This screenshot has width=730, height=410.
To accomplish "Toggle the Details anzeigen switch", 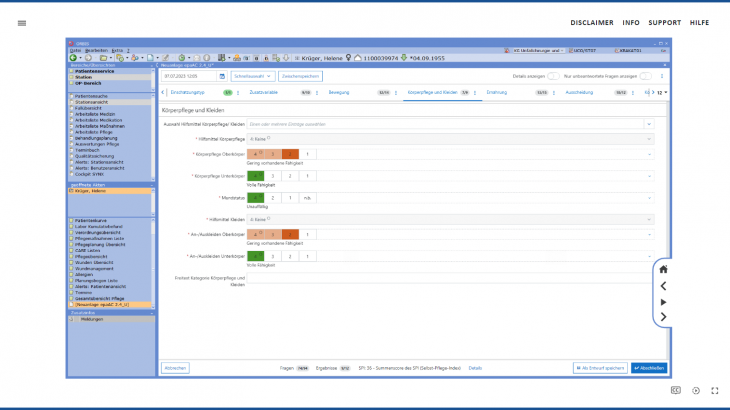I will (552, 75).
